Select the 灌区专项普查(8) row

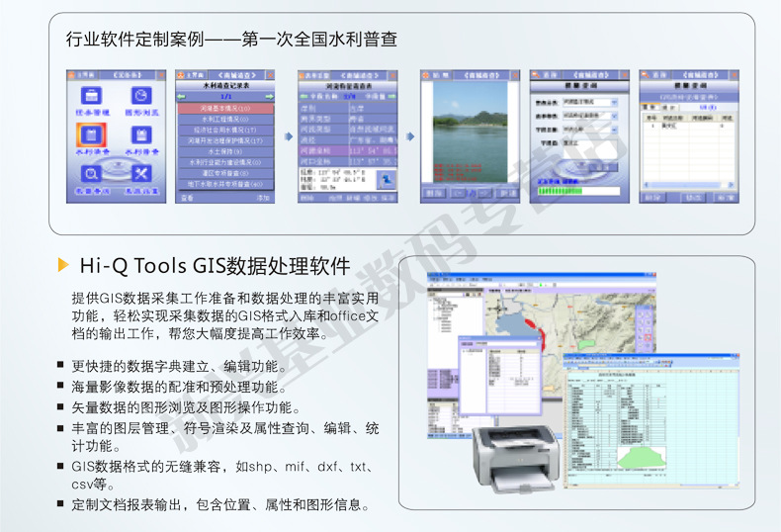point(225,173)
